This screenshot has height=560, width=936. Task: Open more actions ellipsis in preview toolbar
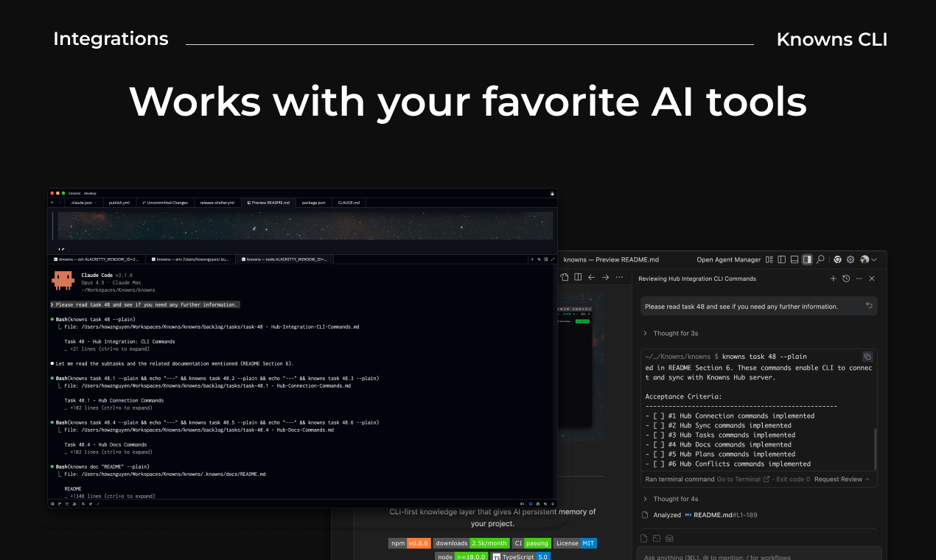[621, 277]
